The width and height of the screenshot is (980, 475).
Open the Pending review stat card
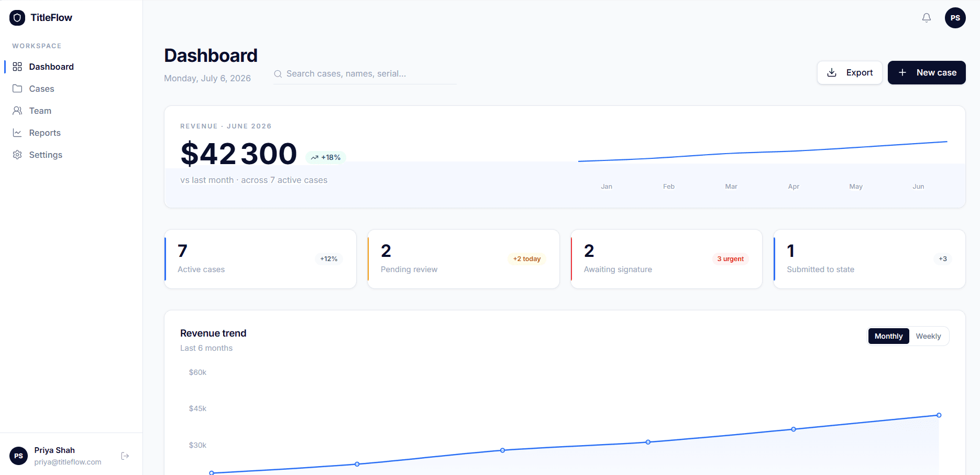pyautogui.click(x=464, y=259)
